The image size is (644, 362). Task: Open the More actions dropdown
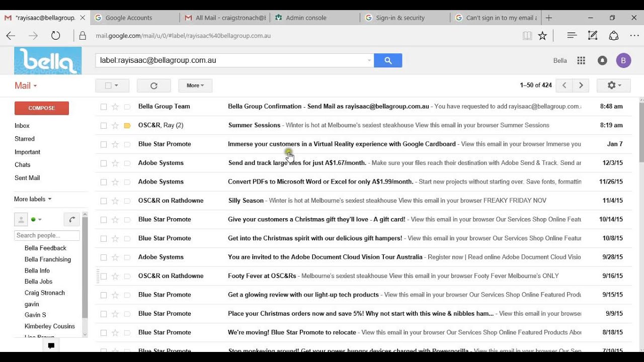click(x=195, y=85)
